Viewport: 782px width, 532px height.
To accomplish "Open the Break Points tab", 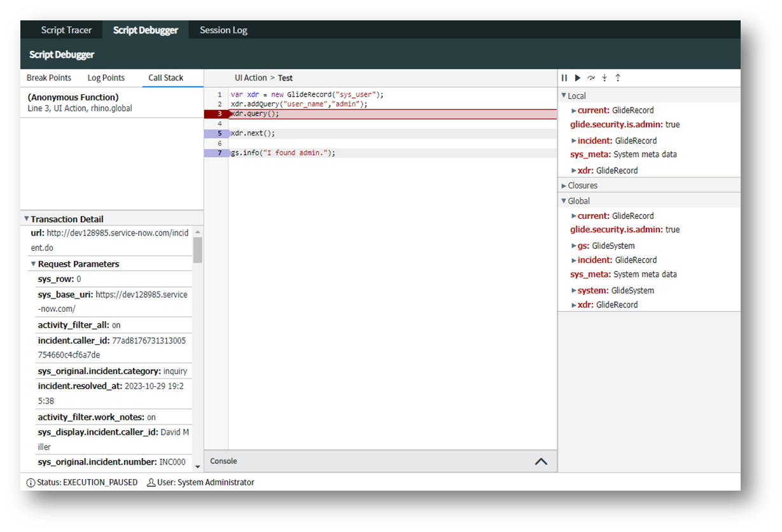I will (x=48, y=78).
